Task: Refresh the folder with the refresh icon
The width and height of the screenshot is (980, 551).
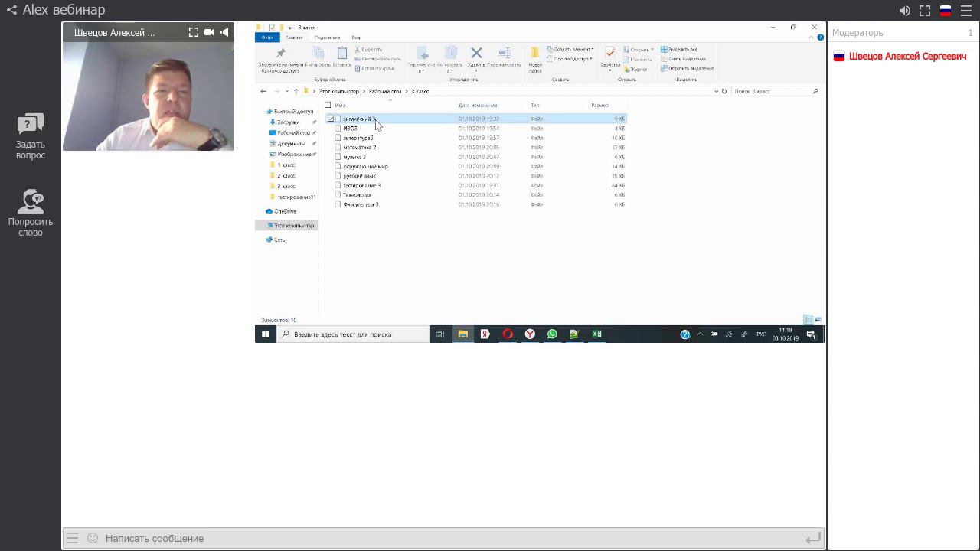Action: tap(724, 91)
